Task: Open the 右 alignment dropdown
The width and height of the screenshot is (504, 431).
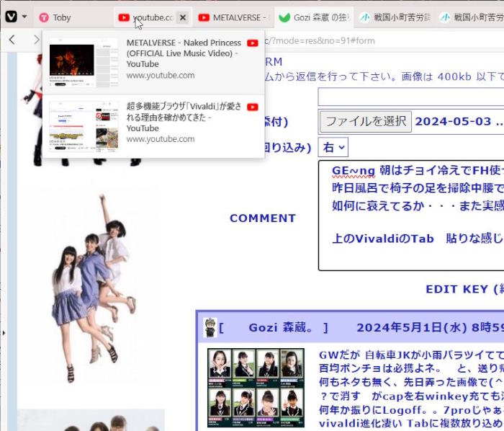Action: coord(334,147)
